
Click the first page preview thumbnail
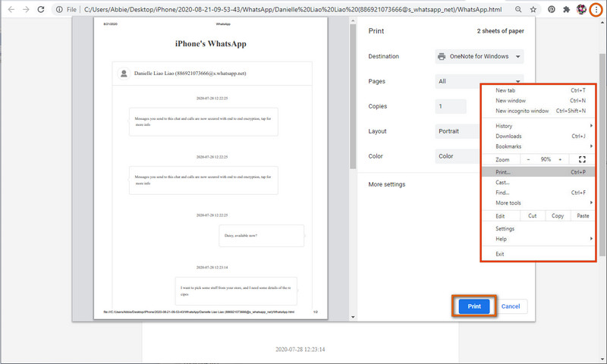[211, 169]
